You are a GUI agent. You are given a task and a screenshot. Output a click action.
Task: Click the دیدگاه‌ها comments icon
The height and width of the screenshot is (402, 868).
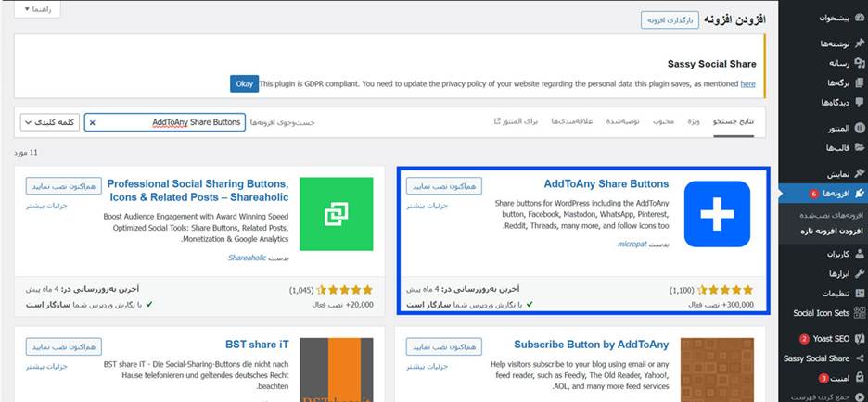(859, 102)
